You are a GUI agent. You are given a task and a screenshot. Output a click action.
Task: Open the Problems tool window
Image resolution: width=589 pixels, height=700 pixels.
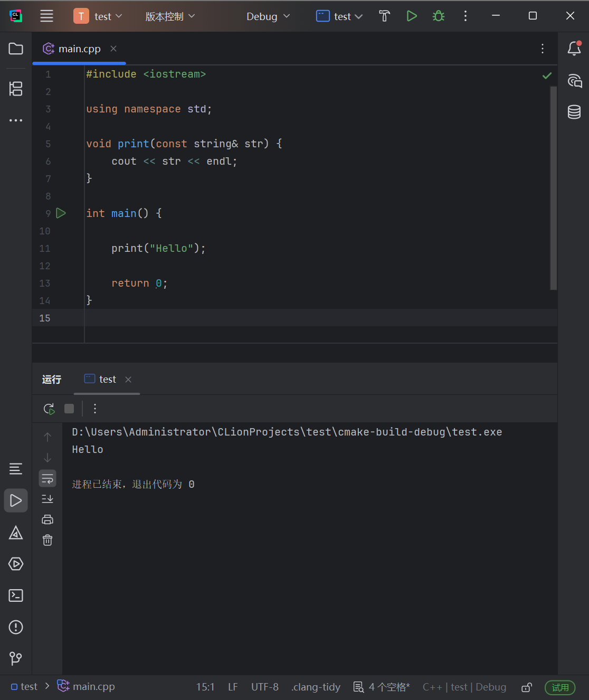(16, 627)
